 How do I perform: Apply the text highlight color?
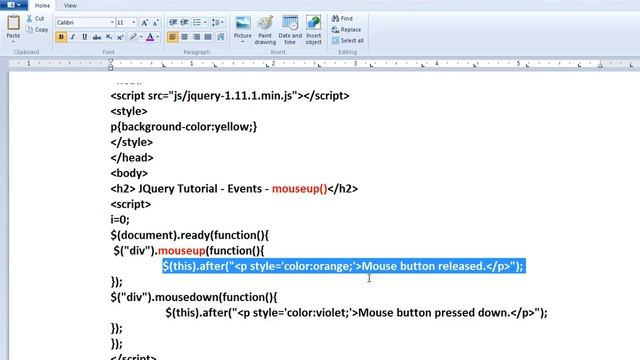point(133,37)
